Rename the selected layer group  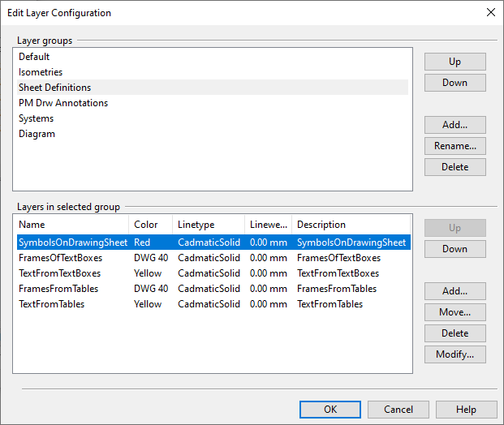pyautogui.click(x=454, y=146)
